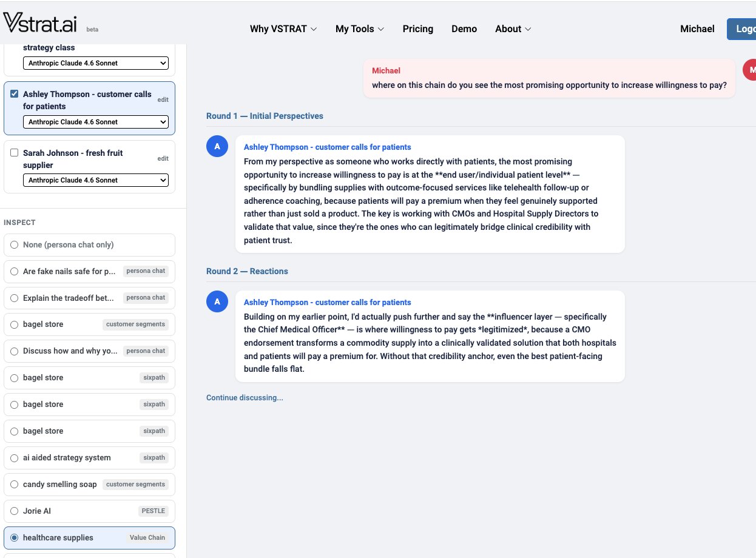Click the customer segments tag on candy smelling soap

135,485
